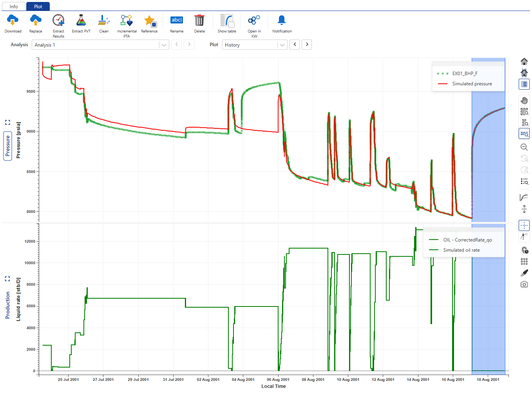532x393 pixels.
Task: Click the Pressure axis label button
Action: pos(7,146)
